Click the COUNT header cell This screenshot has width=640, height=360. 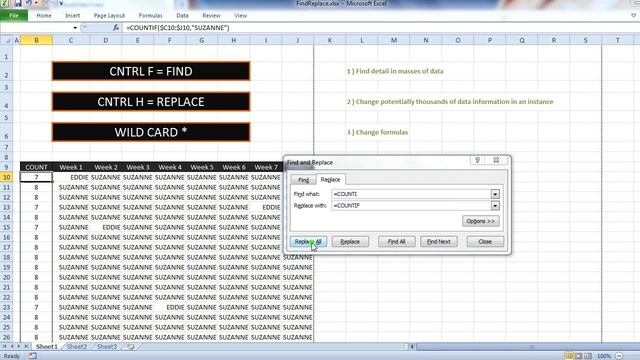pos(36,167)
